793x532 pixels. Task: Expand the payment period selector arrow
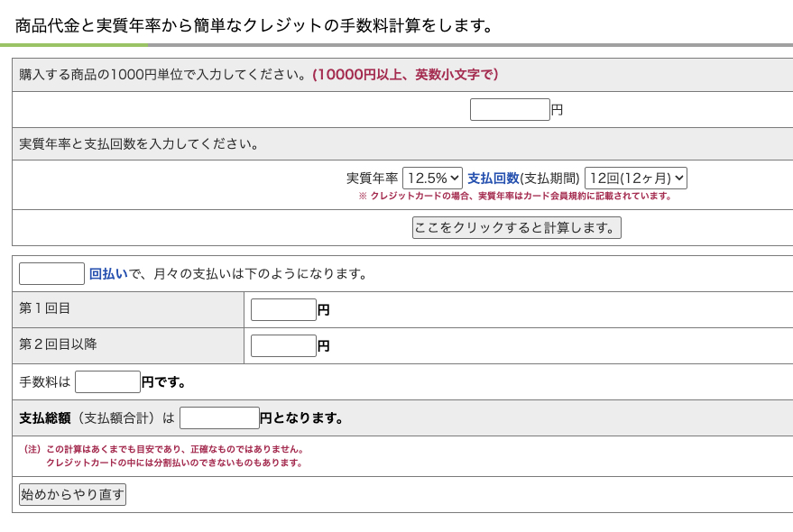click(x=678, y=178)
